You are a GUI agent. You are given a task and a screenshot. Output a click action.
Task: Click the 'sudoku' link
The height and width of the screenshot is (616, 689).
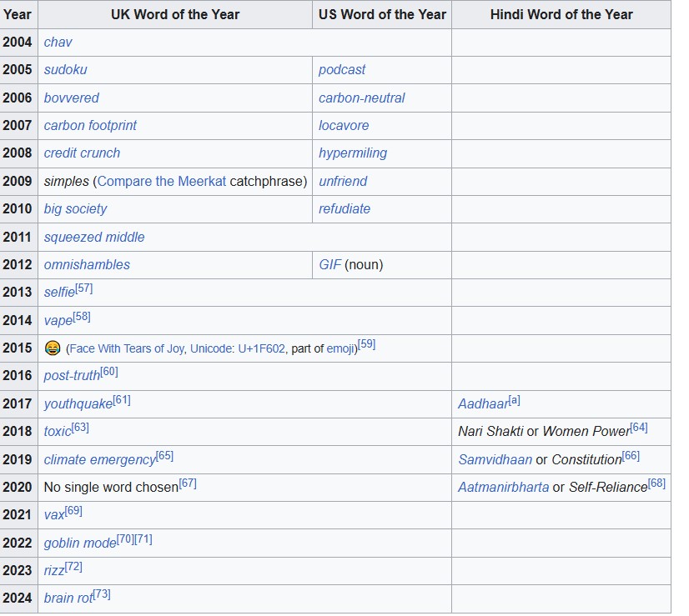tap(65, 70)
